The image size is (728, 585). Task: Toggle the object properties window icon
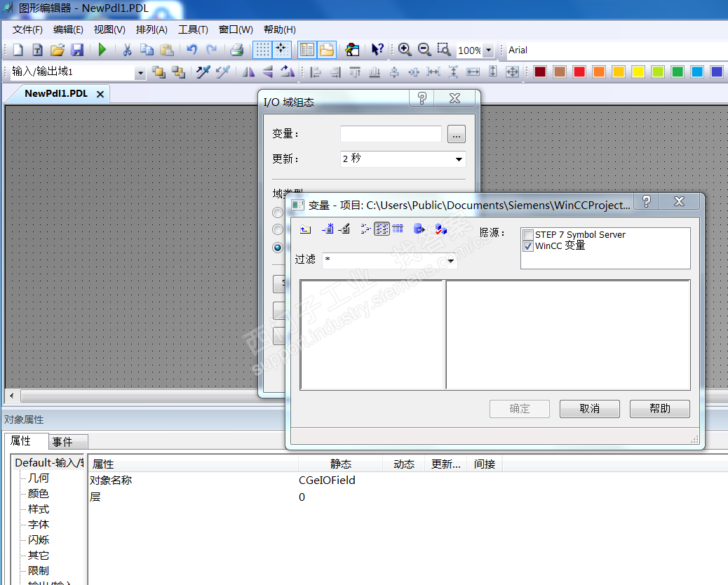[x=307, y=50]
